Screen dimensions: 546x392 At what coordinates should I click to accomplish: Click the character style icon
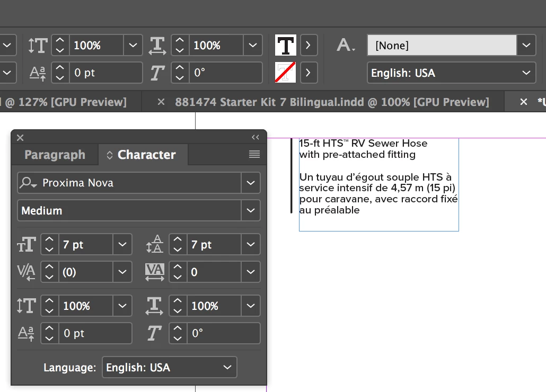(346, 45)
